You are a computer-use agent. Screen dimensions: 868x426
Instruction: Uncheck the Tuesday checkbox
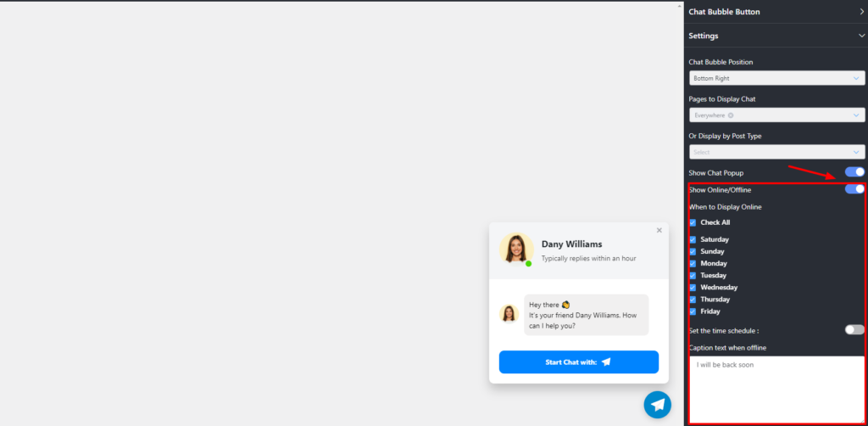[693, 275]
